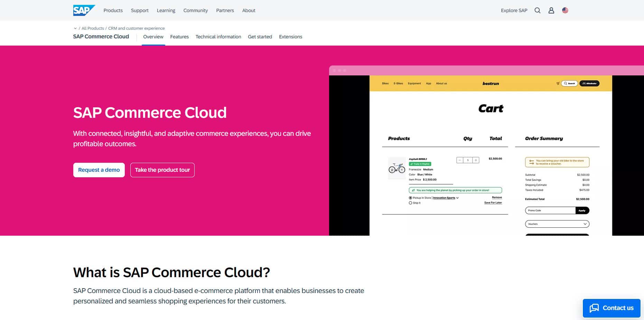The image size is (644, 320).
Task: Open the Vouchers dropdown
Action: click(557, 224)
